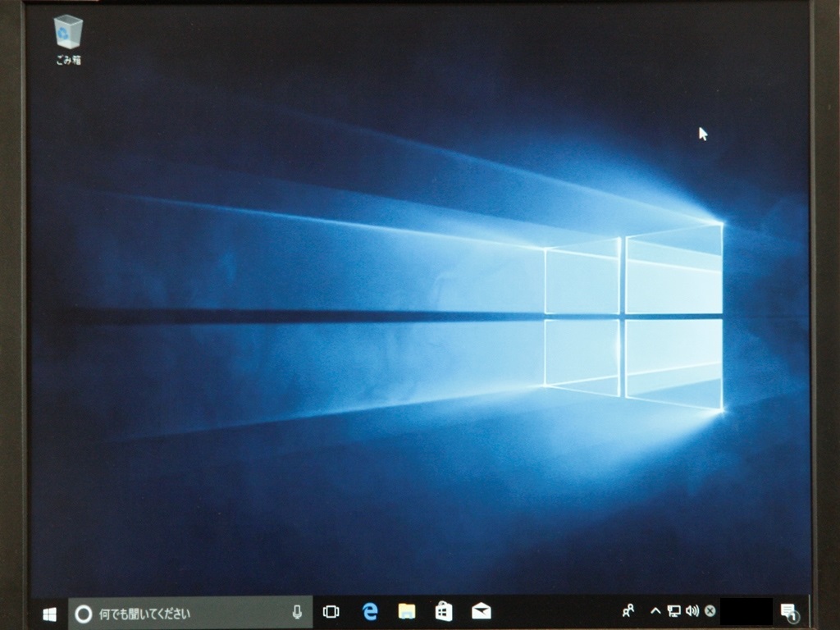
Task: Select the ごみ箱 recycle bin icon
Action: tap(68, 39)
